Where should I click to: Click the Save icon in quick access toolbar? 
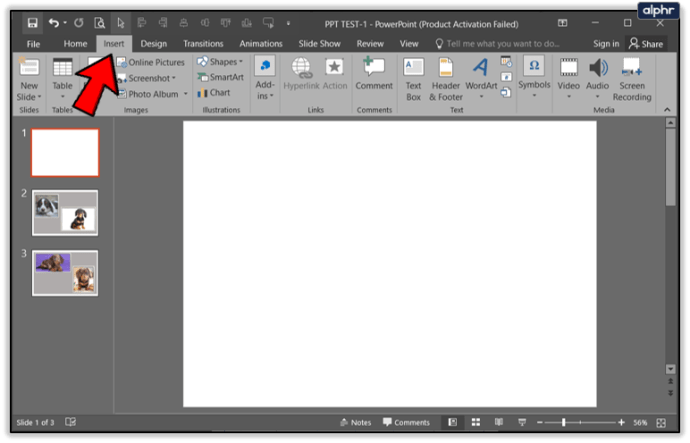pos(33,22)
